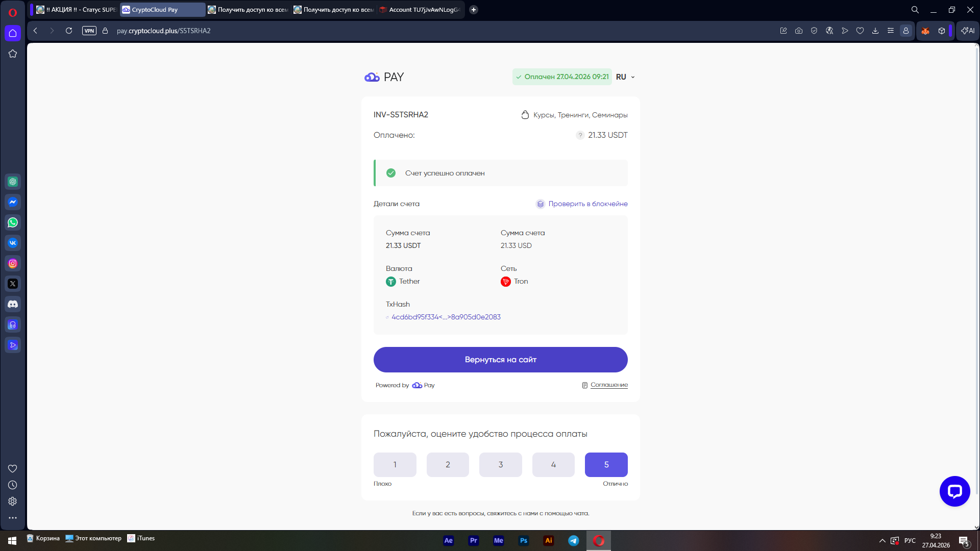Toggle the VPN badge in address bar
Screen dimensions: 980x551
coord(89,31)
